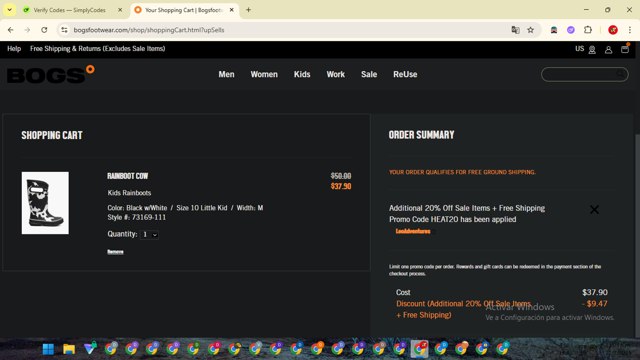This screenshot has height=360, width=640.
Task: Close the Verify Codes SimplyCodes tab
Action: [x=120, y=10]
